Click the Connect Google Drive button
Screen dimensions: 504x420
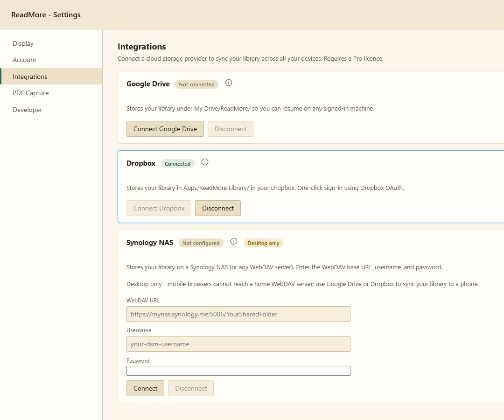[165, 129]
